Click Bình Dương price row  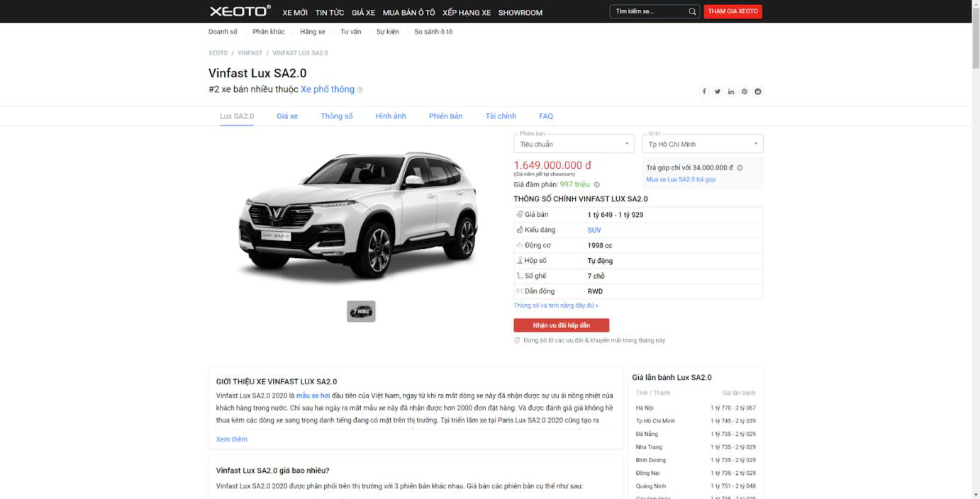(696, 460)
